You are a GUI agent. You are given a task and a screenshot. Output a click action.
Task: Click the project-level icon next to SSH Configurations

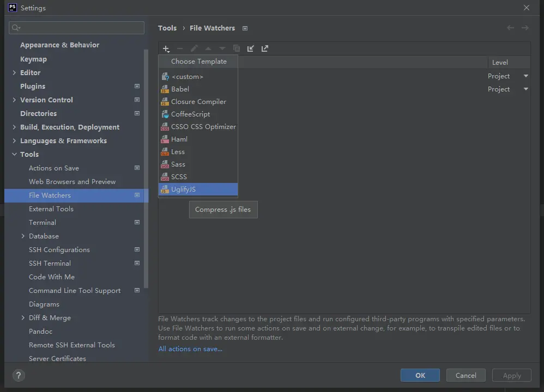tap(137, 249)
